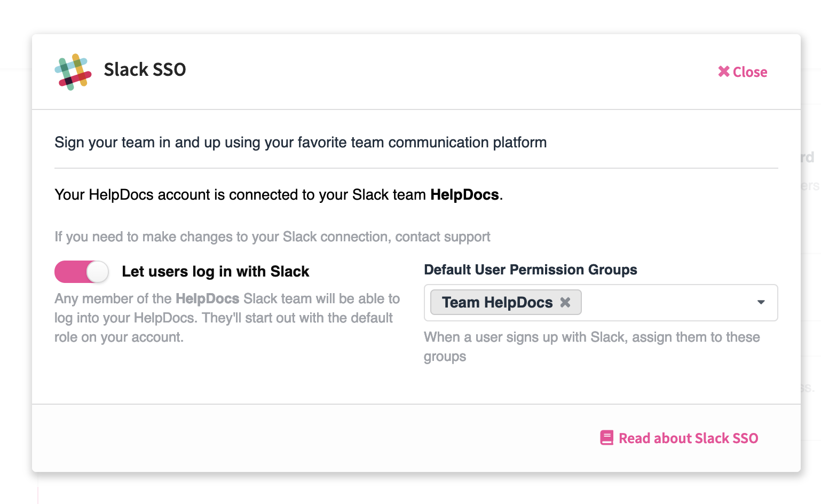The width and height of the screenshot is (821, 504).
Task: Disable the Let users log in toggle
Action: (82, 272)
